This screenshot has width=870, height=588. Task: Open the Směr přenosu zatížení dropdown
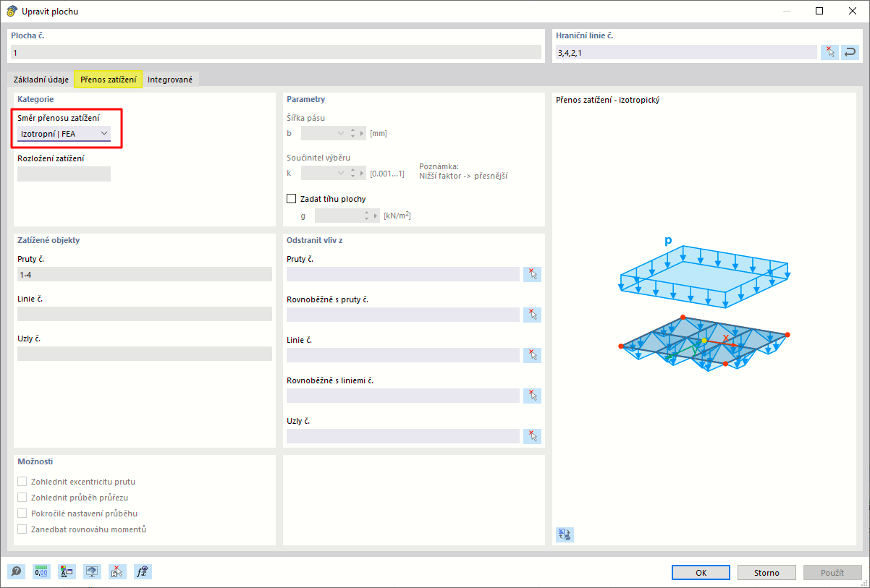click(x=64, y=134)
